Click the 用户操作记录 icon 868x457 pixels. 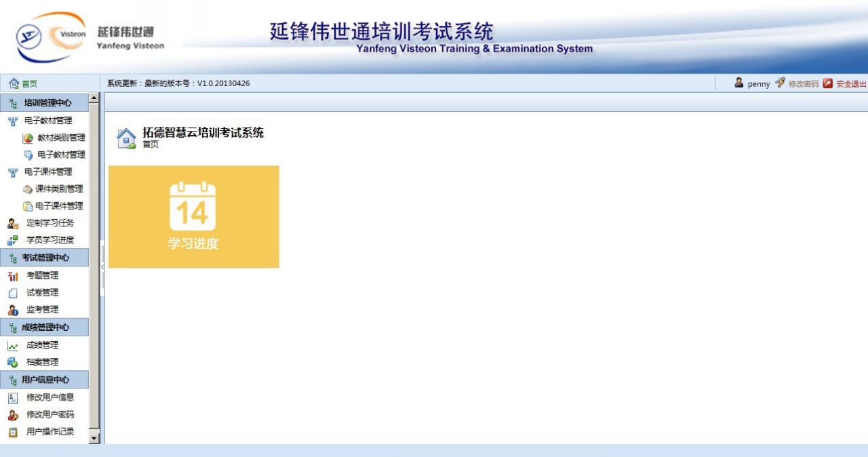13,432
